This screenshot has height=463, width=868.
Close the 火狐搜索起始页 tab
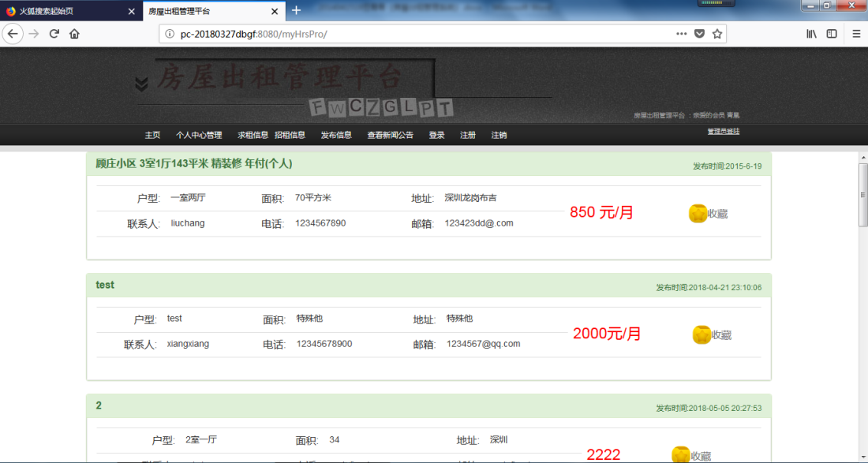131,11
